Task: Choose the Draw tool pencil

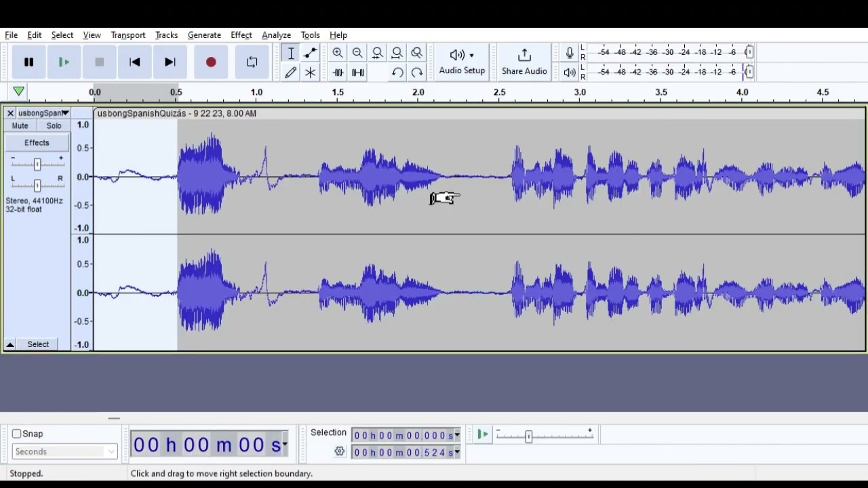Action: tap(291, 73)
